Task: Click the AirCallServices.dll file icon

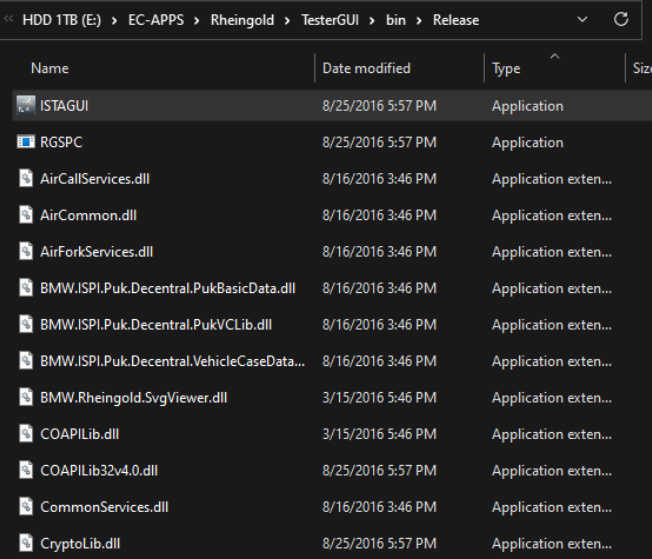Action: pyautogui.click(x=26, y=179)
